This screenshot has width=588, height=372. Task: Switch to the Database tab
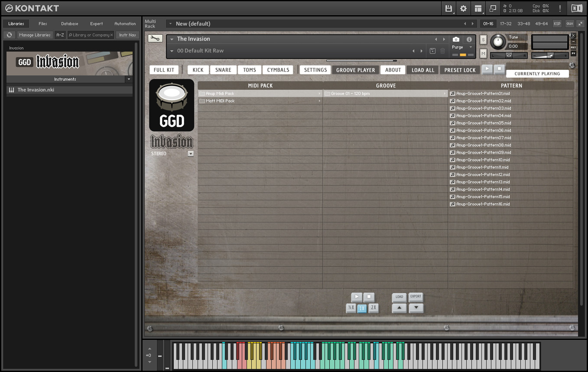[x=69, y=23]
